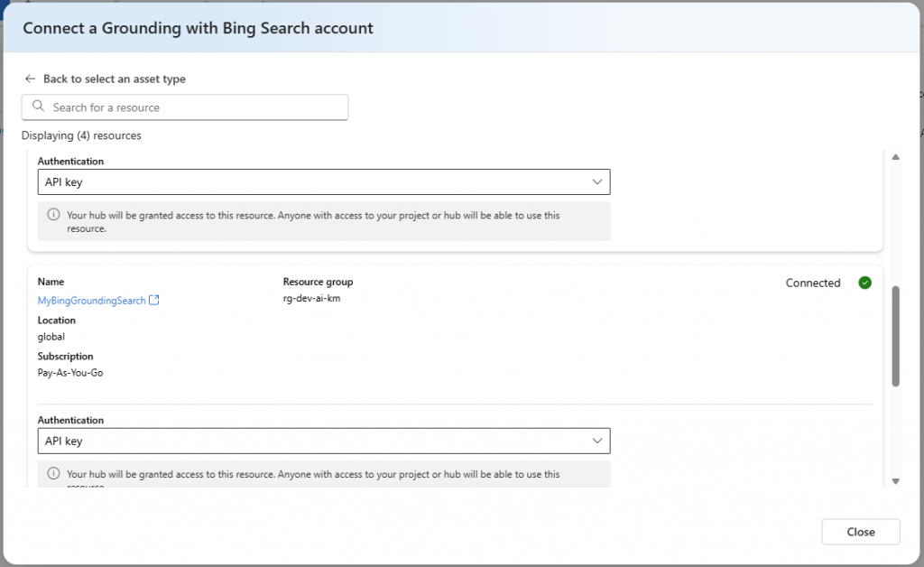This screenshot has height=567, width=924.
Task: Click the info icon in the lower hub access notice
Action: pyautogui.click(x=53, y=474)
